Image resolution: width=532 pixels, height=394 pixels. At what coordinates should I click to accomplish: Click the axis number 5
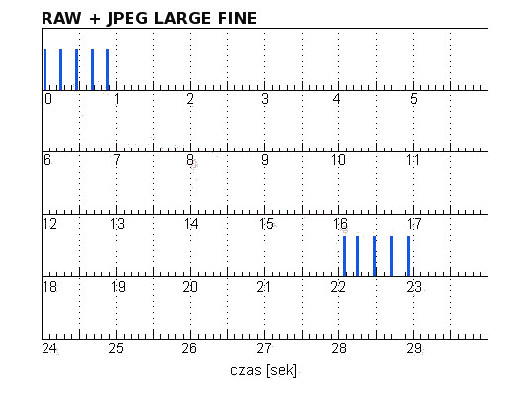pos(414,99)
